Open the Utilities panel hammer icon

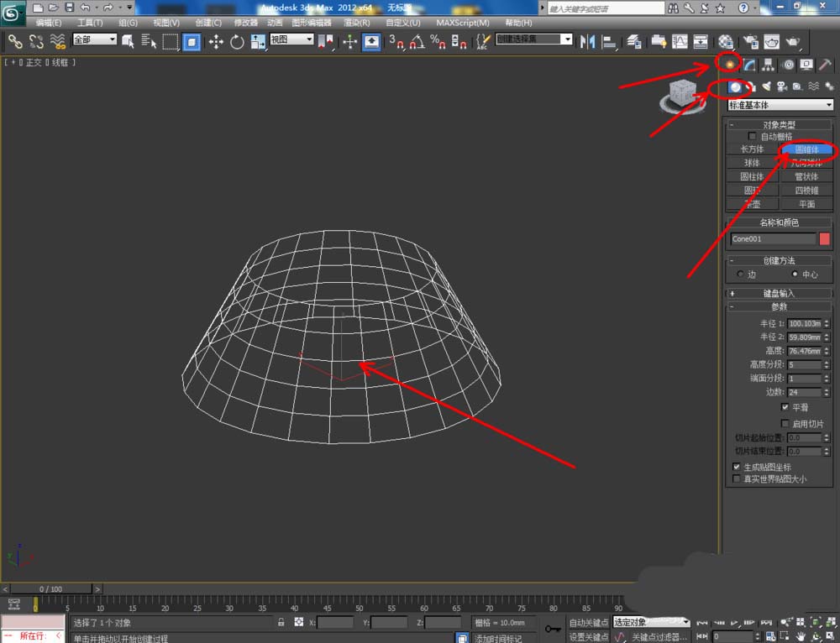tap(826, 65)
